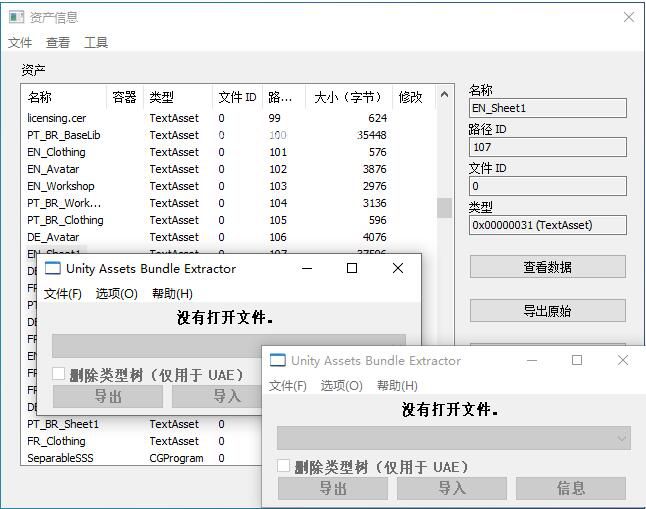Click the size value 4076
Viewport: 646px width, 509px height.
coord(374,237)
